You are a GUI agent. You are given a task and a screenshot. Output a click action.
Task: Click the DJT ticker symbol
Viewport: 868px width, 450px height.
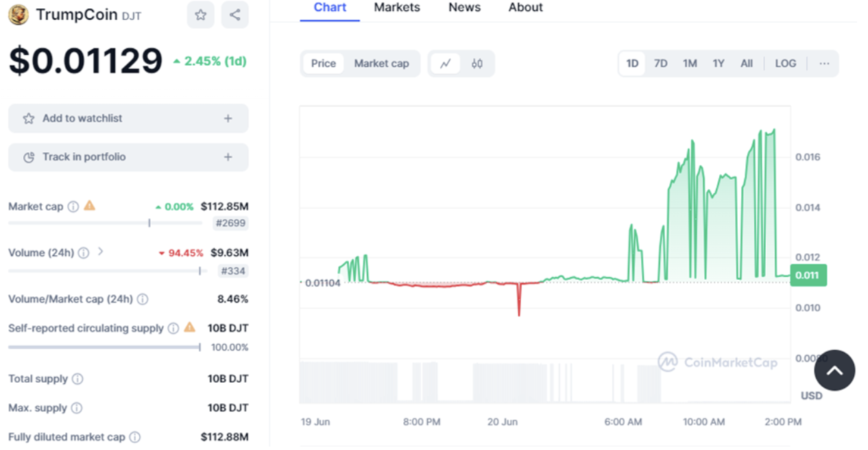(x=132, y=16)
